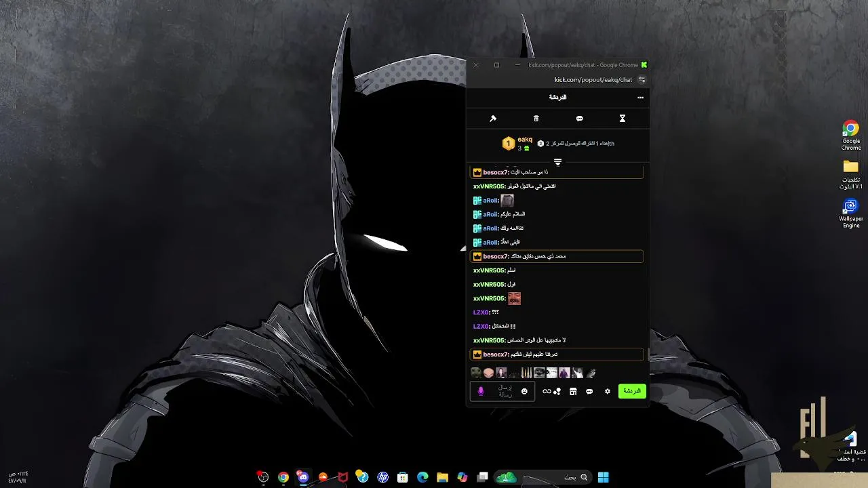This screenshot has height=488, width=868.
Task: Click the three-circles points icon
Action: [x=557, y=391]
